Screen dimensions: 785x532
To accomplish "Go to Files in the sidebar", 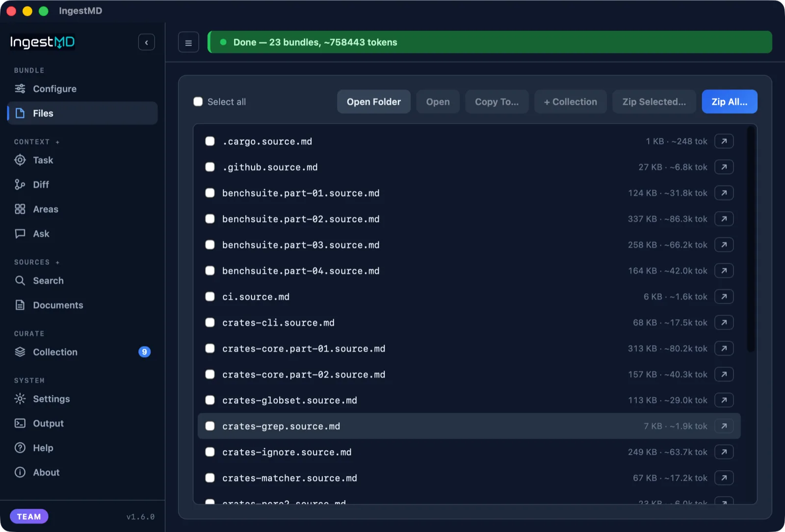I will pyautogui.click(x=82, y=113).
